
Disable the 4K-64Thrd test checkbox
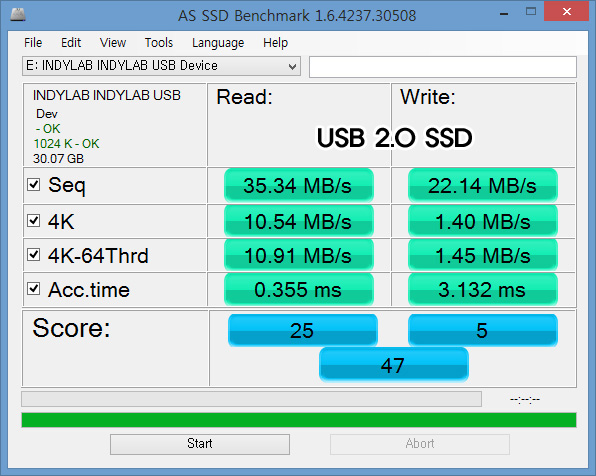33,254
